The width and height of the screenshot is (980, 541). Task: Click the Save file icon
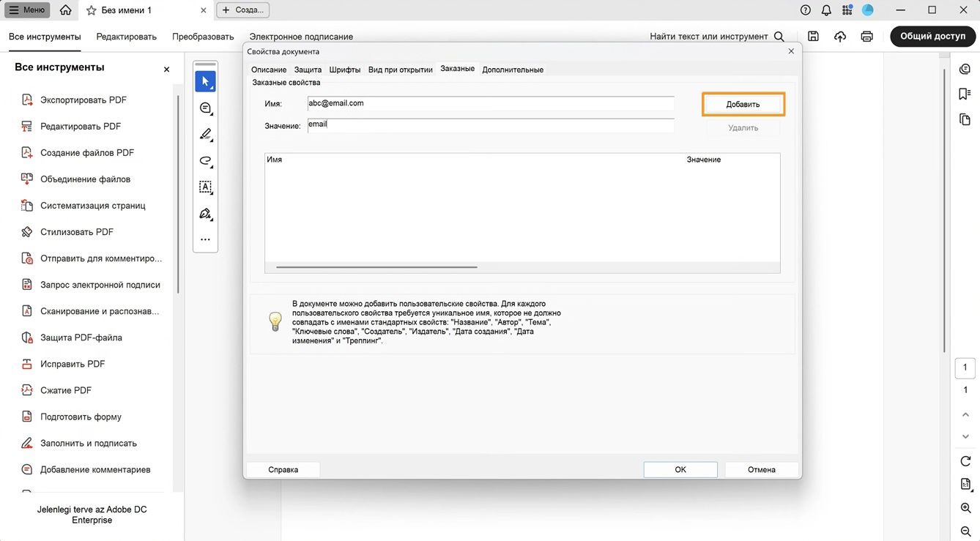pos(813,37)
